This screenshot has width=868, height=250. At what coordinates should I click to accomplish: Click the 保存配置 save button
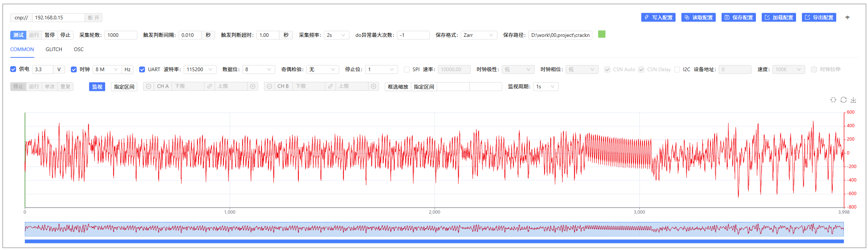point(738,18)
